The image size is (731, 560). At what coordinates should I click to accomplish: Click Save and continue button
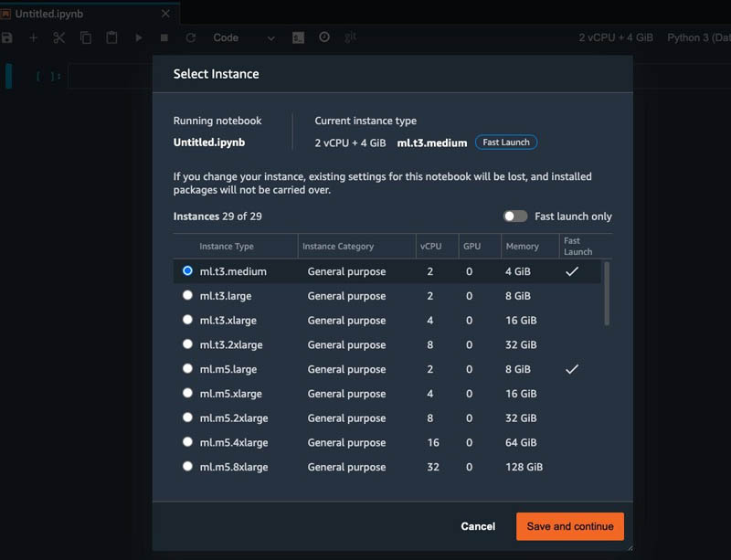(x=569, y=526)
